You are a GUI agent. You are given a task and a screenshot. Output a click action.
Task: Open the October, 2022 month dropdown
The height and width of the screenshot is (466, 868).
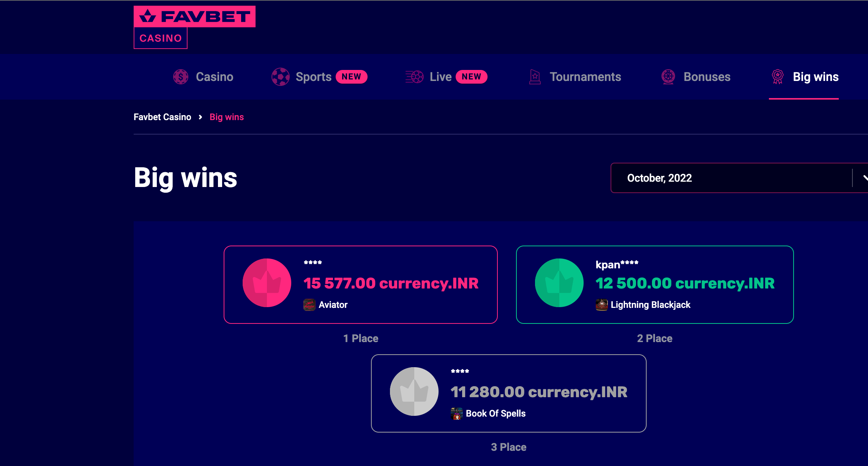pos(739,178)
